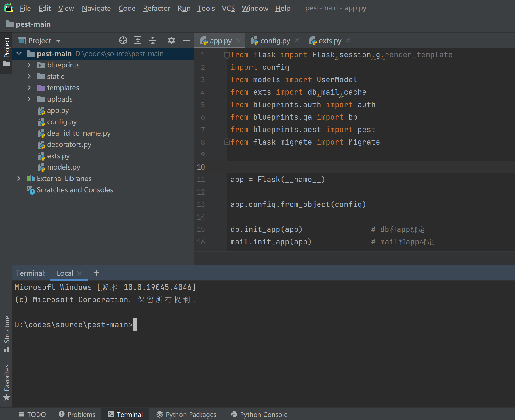Open the Refactor menu

point(156,8)
